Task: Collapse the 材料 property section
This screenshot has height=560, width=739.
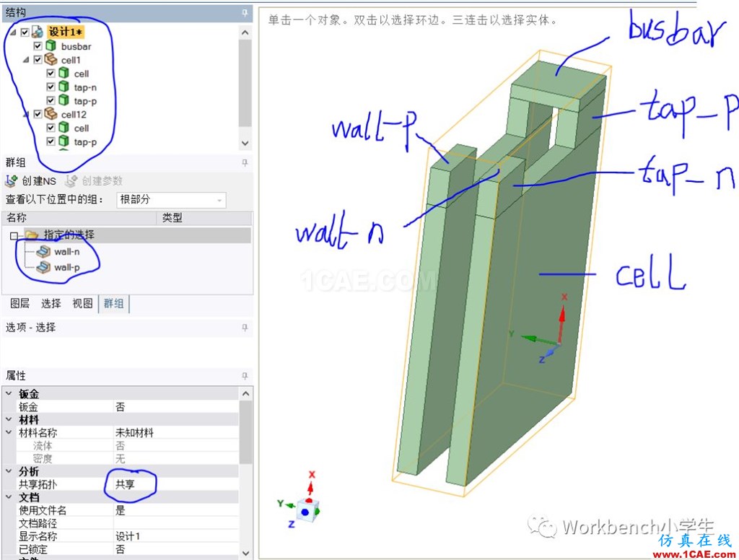Action: (x=9, y=419)
